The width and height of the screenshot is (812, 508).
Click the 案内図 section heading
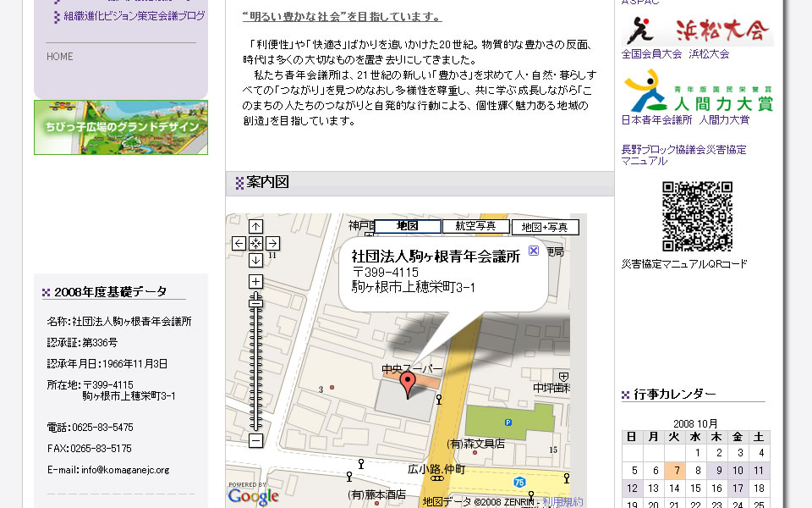coord(267,182)
